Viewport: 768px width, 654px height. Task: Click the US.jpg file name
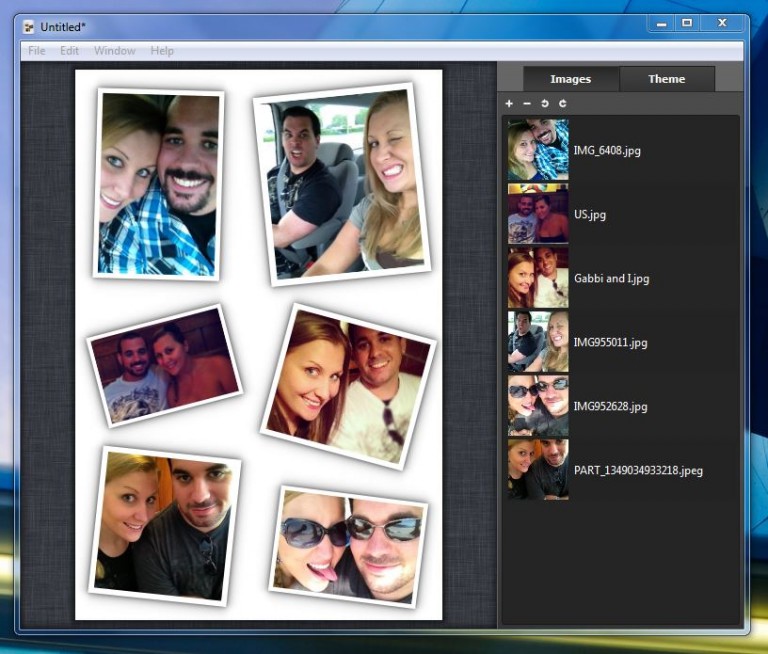tap(590, 215)
